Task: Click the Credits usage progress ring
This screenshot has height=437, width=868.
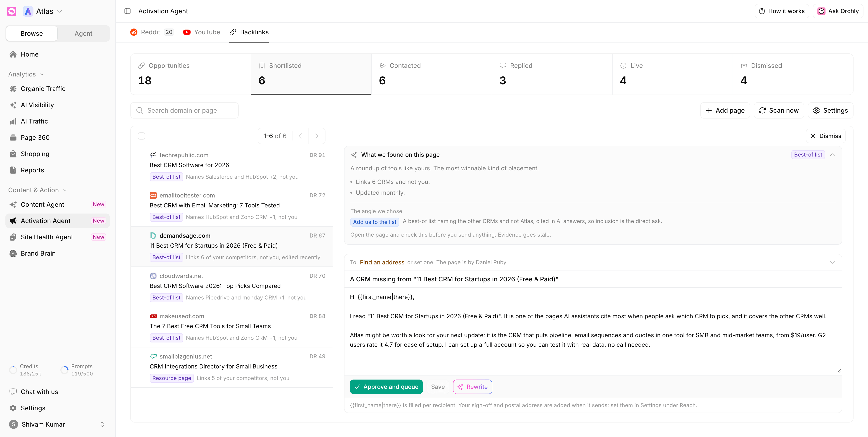Action: pos(13,370)
